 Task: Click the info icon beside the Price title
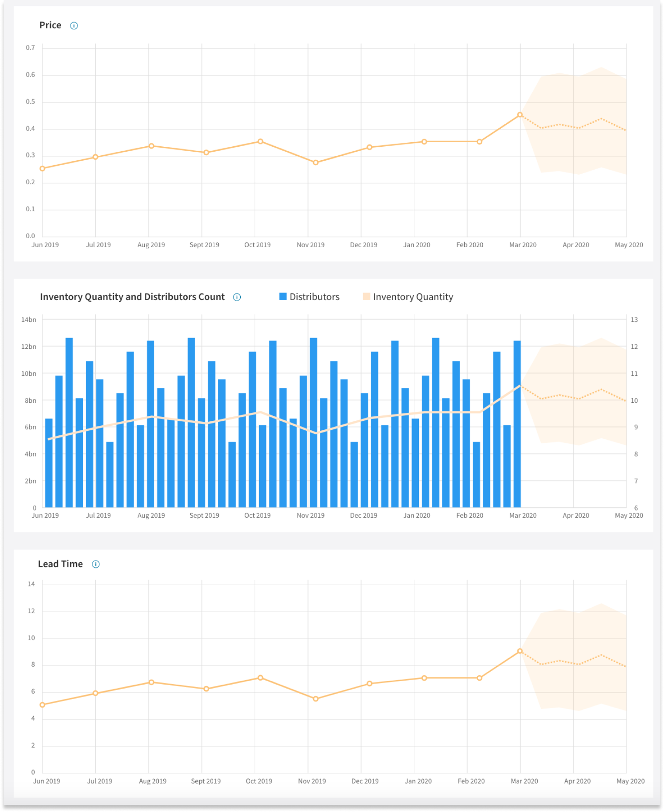coord(74,26)
